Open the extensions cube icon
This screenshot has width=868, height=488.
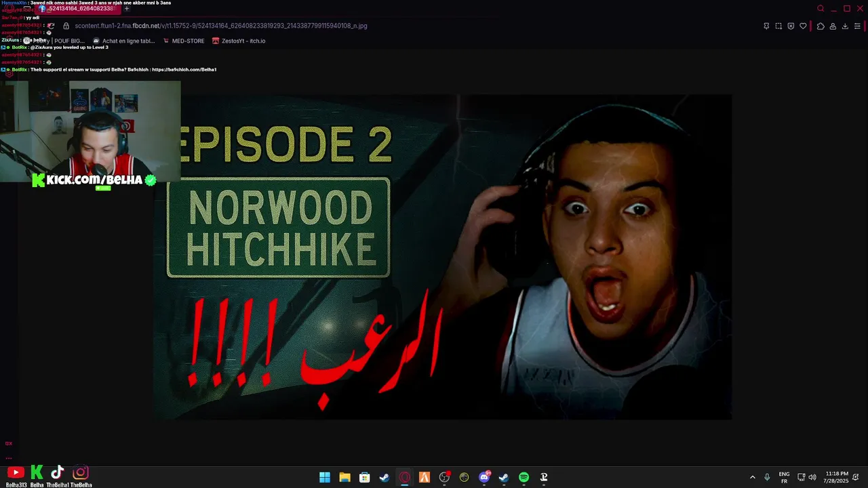(821, 26)
